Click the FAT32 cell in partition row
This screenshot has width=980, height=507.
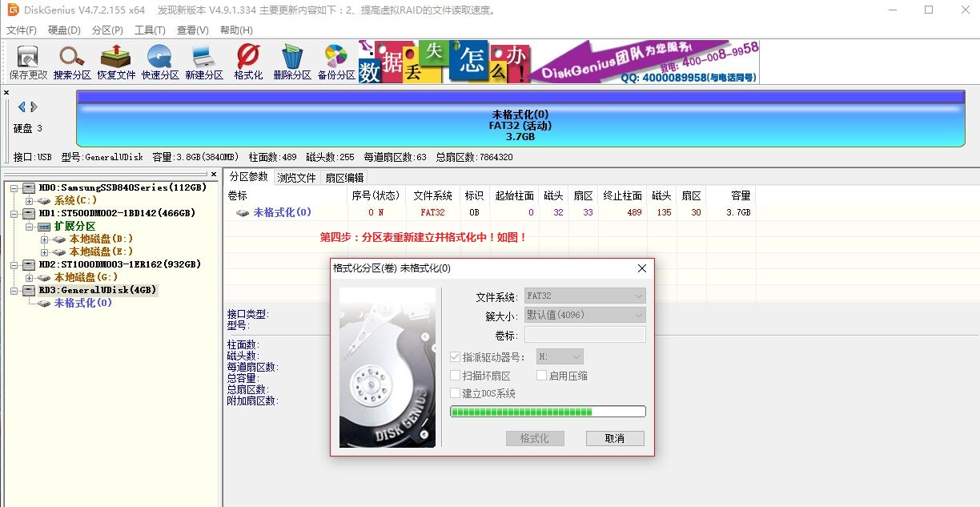click(x=433, y=212)
